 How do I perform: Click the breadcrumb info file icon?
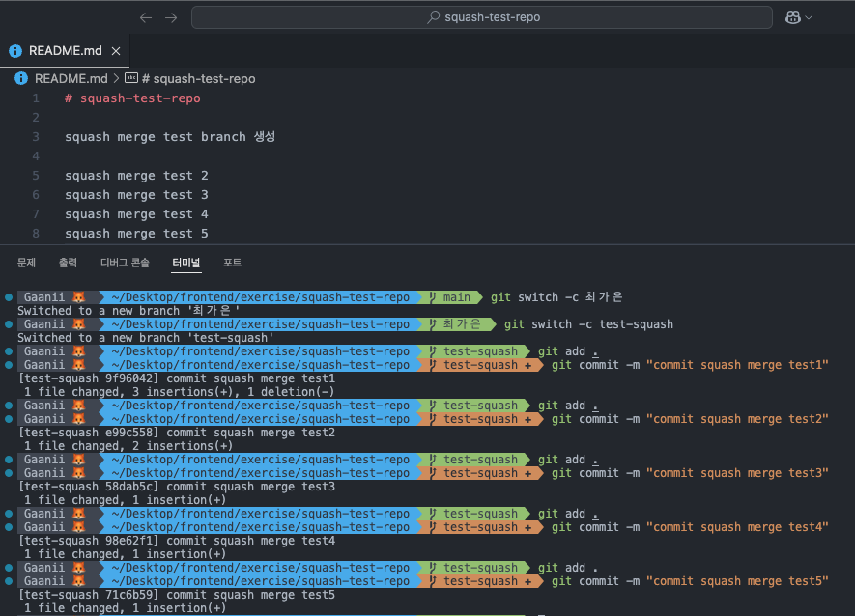[20, 78]
